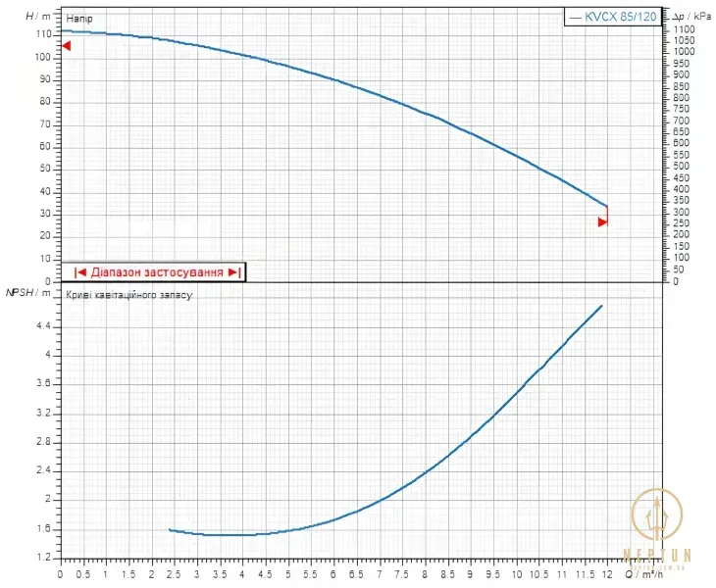Click the left arrow in Діапазон застосування
Viewport: 716px width, 588px height.
[x=79, y=272]
